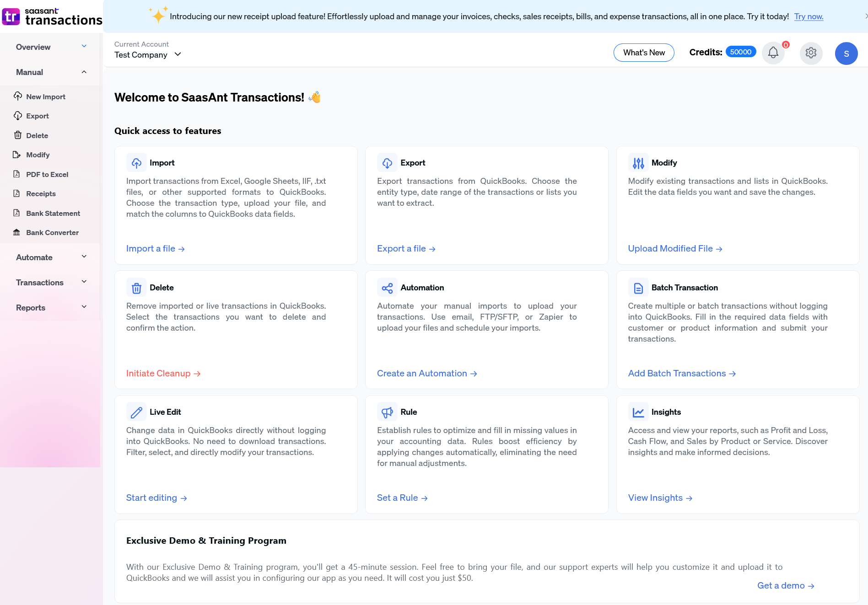This screenshot has width=868, height=605.
Task: Dismiss the receipt upload announcement banner
Action: [x=866, y=16]
